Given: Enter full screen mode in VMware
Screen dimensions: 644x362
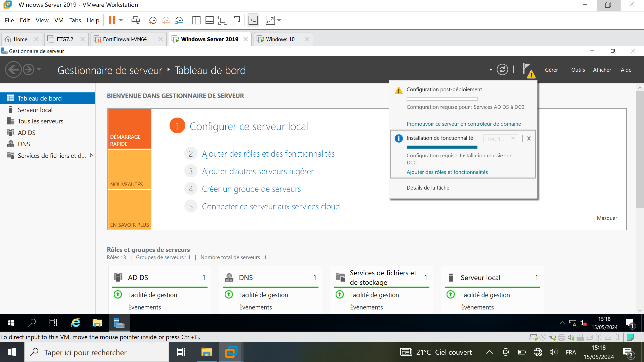Looking at the screenshot, I should pyautogui.click(x=222, y=20).
